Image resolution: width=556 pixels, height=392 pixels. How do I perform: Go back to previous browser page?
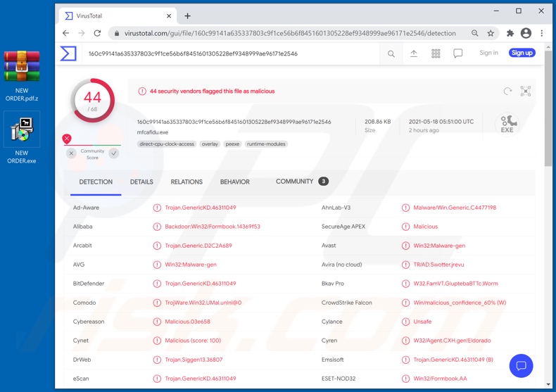tap(66, 33)
